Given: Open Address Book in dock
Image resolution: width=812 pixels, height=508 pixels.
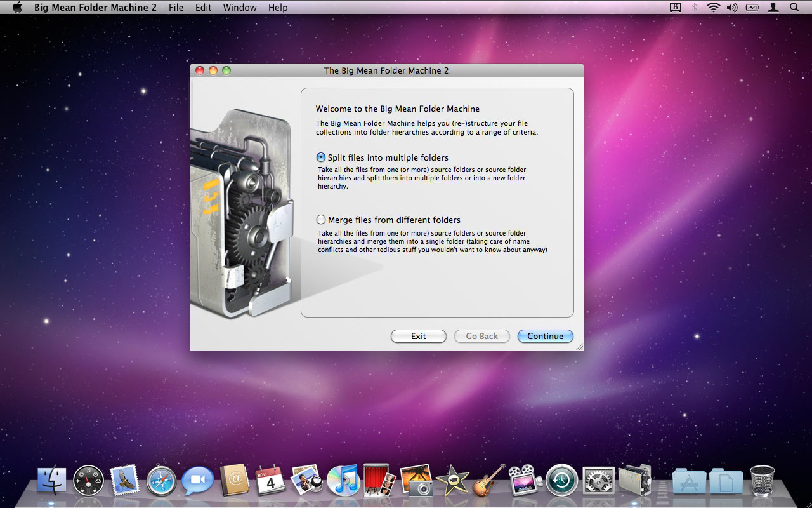Looking at the screenshot, I should coord(234,481).
